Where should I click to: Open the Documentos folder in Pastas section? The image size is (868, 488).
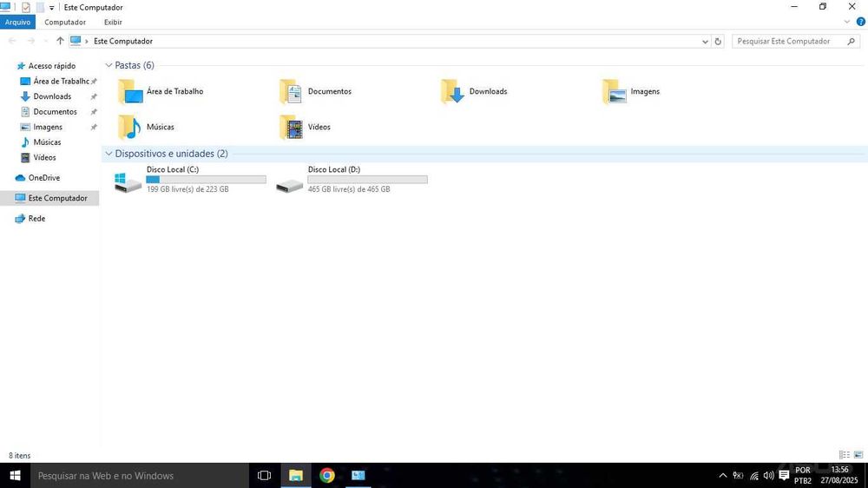(316, 91)
